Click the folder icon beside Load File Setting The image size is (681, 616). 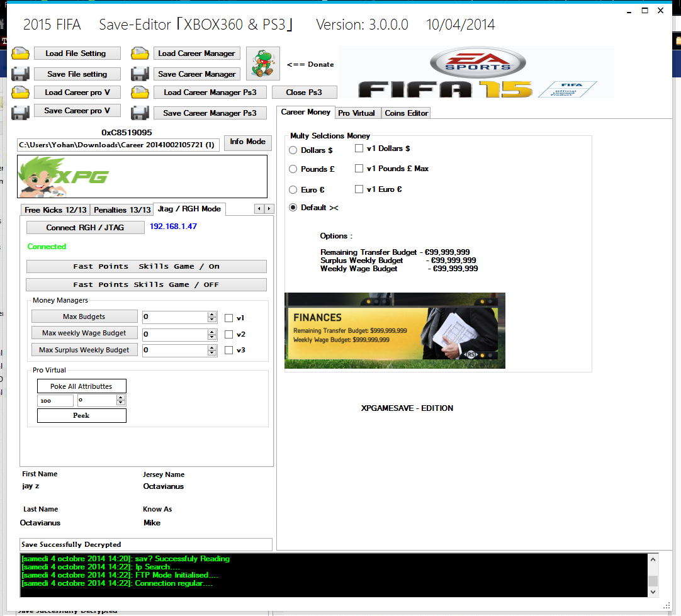(x=21, y=53)
